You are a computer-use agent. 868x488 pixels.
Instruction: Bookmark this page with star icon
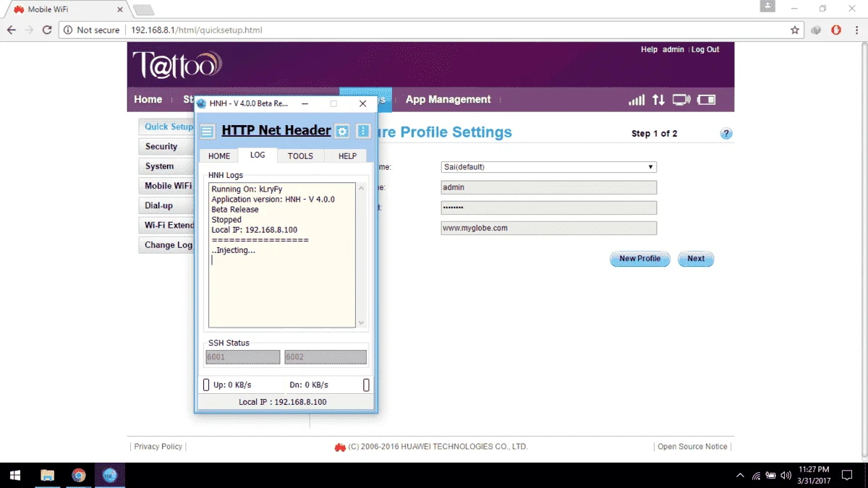(x=795, y=30)
